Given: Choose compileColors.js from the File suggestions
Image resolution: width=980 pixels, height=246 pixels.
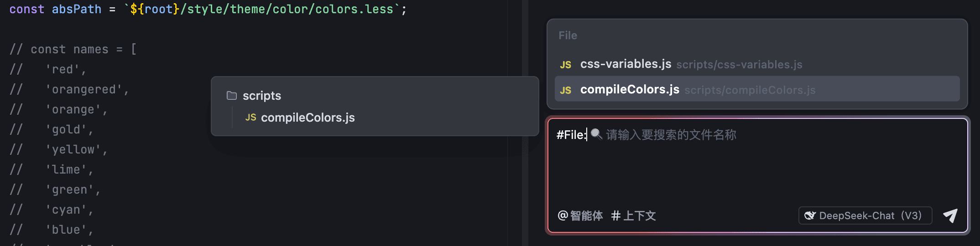Looking at the screenshot, I should tap(757, 89).
